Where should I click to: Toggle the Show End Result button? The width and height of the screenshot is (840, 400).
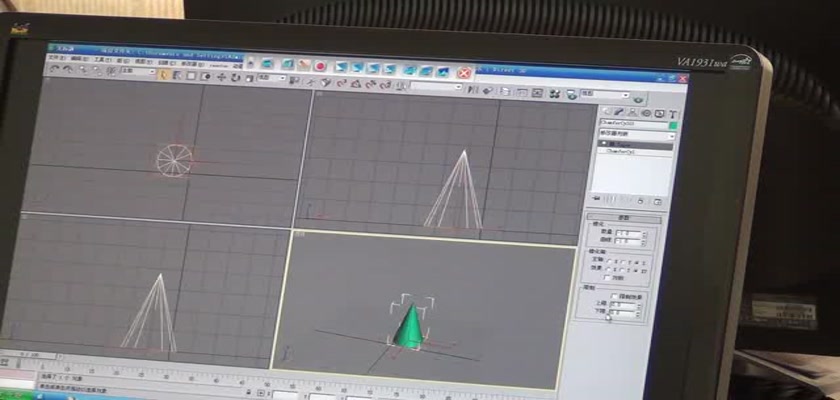610,199
